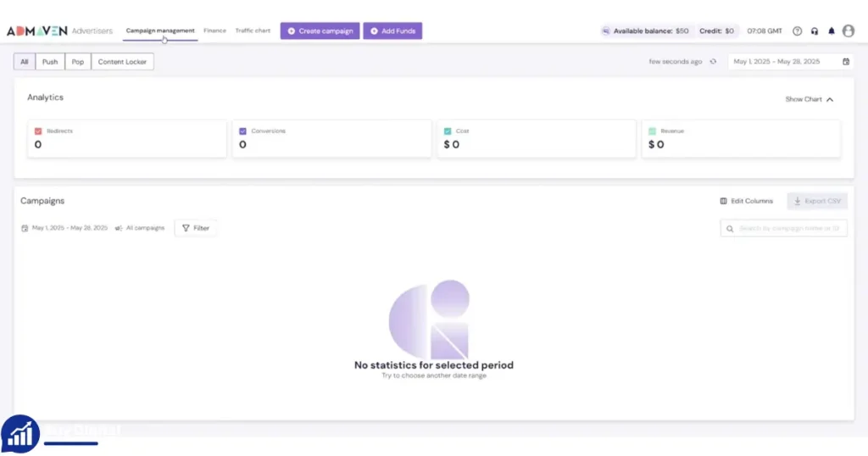Click the available balance wallet icon

(x=605, y=31)
